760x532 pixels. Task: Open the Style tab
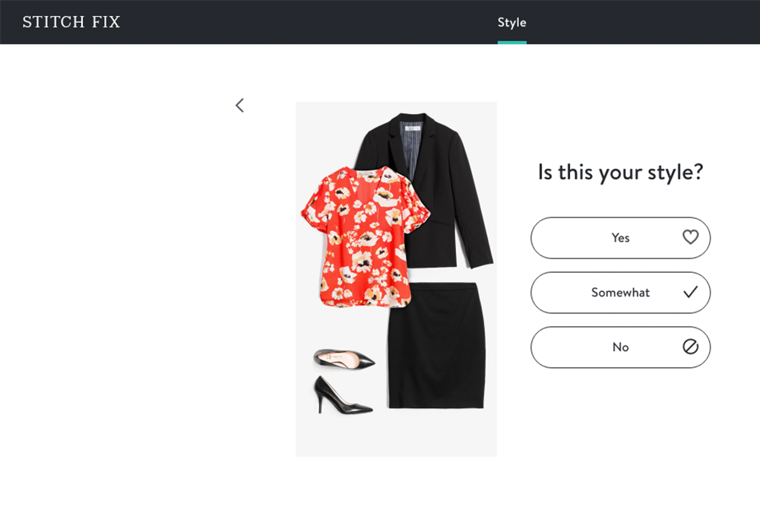pyautogui.click(x=511, y=22)
